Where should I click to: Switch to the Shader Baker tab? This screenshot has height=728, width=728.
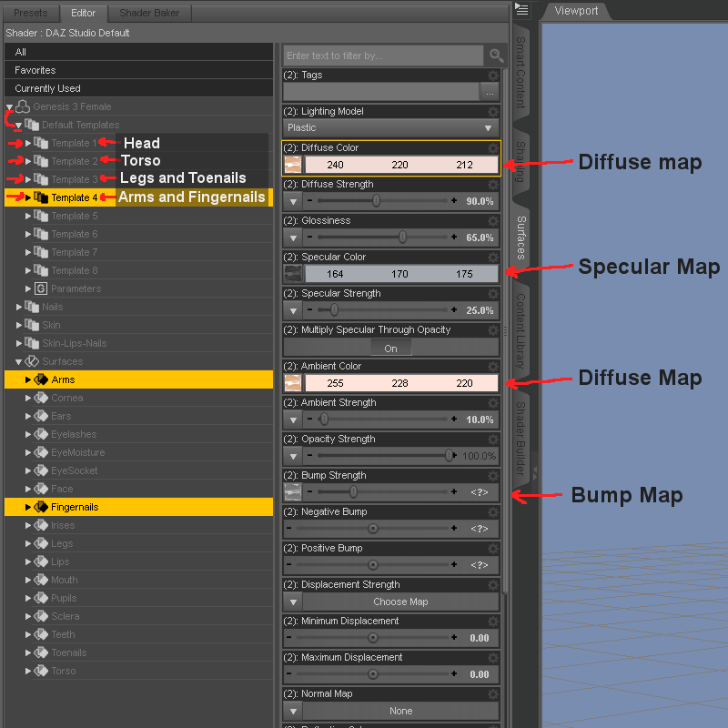149,13
